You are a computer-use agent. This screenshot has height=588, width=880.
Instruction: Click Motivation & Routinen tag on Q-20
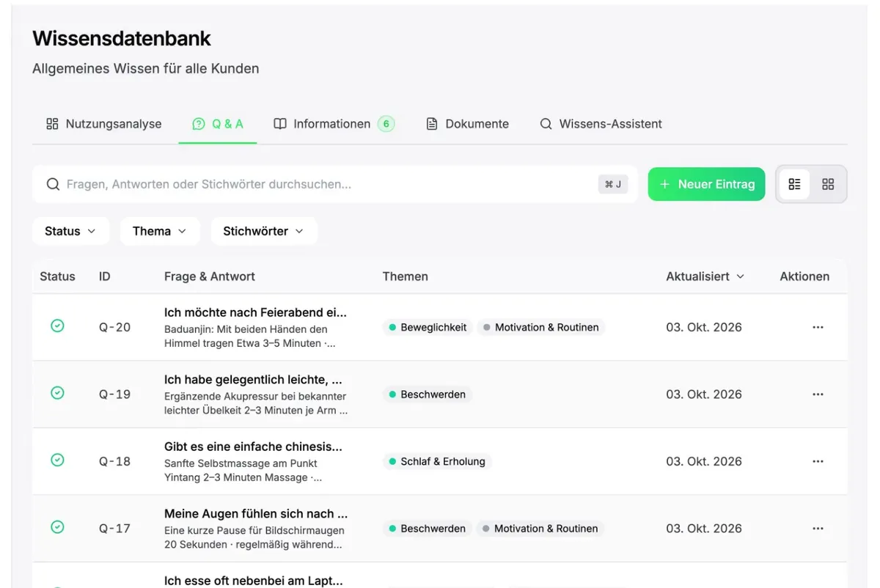(x=540, y=327)
